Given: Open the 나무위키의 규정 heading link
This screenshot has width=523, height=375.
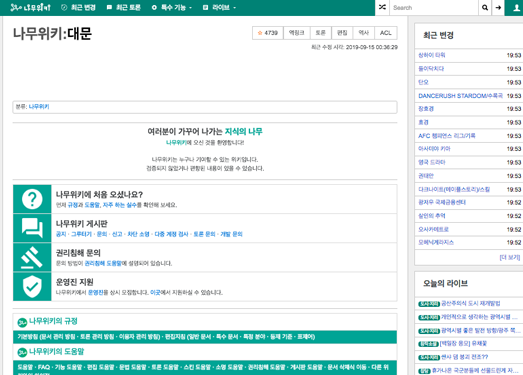Looking at the screenshot, I should (53, 321).
